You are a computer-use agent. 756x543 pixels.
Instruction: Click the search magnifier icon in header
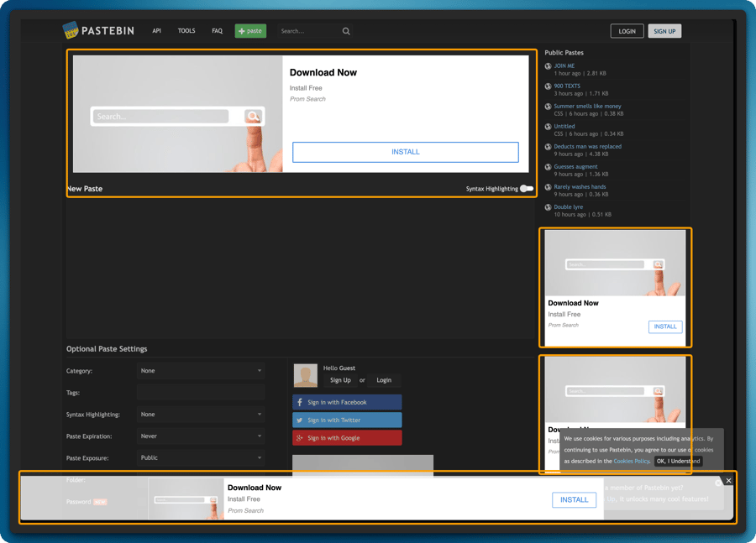coord(346,31)
